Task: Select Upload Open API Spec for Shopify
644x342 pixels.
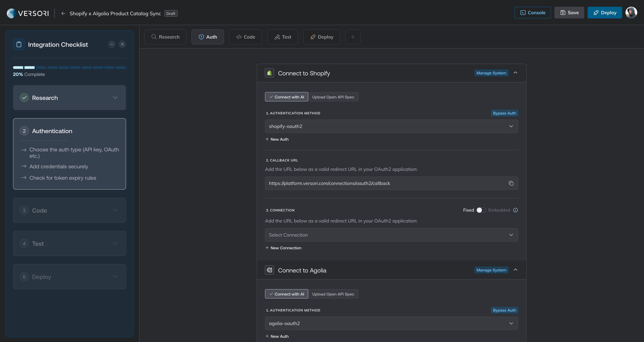Action: 333,97
